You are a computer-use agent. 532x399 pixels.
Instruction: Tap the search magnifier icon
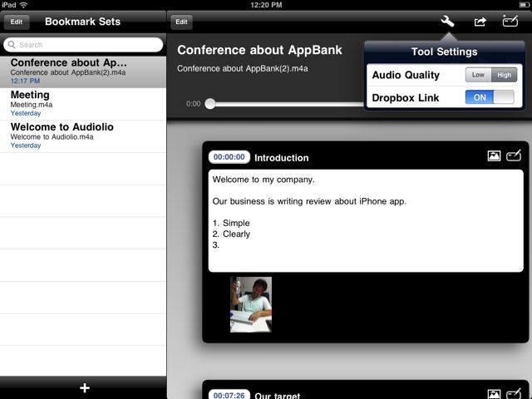12,44
